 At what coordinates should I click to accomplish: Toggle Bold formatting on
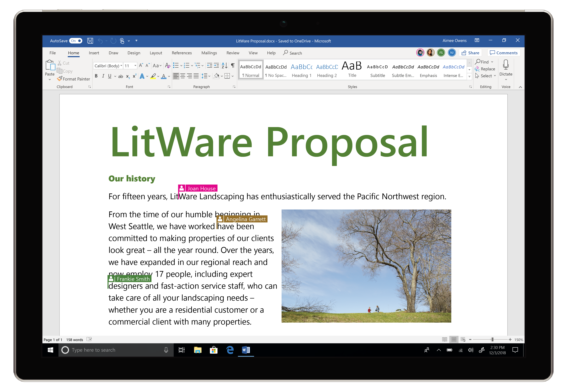(x=96, y=76)
